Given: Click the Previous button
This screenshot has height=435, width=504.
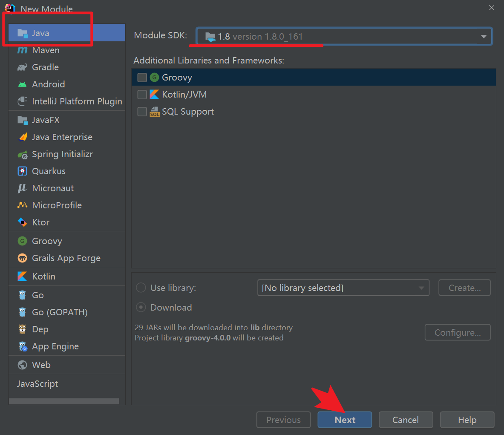Looking at the screenshot, I should pos(283,420).
